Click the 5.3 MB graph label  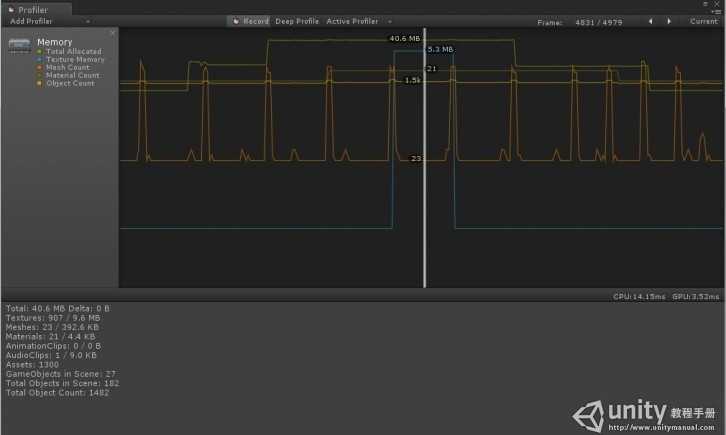440,49
